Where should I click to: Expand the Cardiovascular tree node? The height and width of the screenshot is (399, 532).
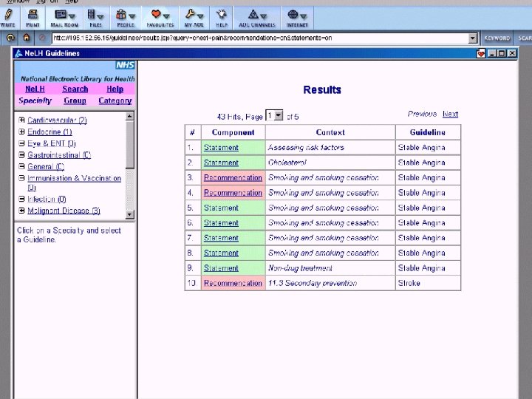(21, 120)
